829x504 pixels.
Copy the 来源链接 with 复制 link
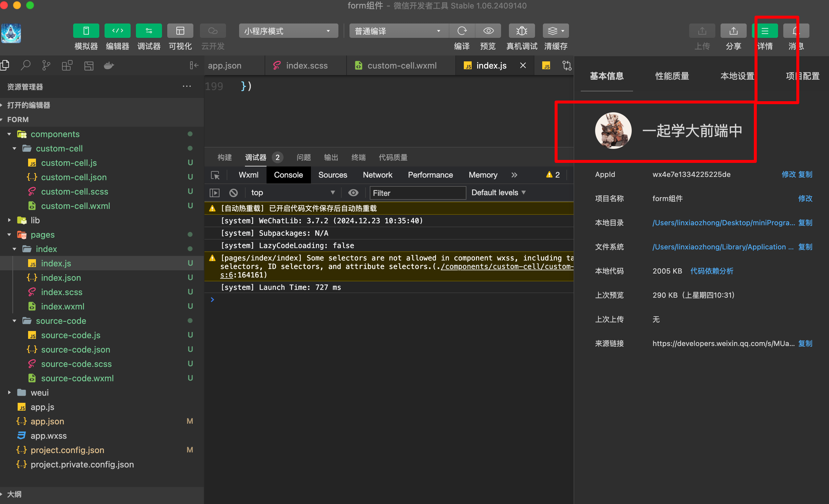[x=805, y=343]
